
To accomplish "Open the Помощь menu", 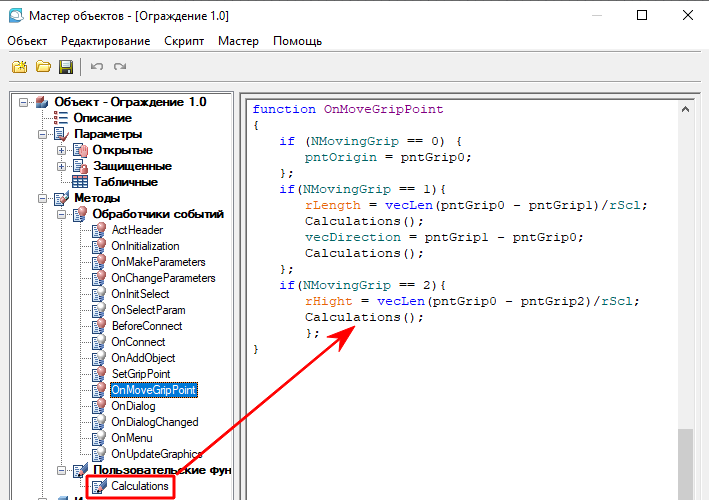I will coord(298,41).
